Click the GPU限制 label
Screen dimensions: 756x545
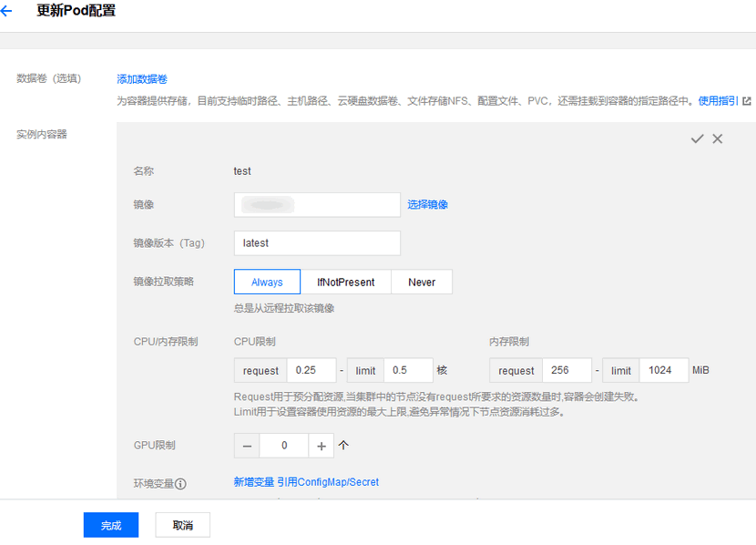[154, 445]
